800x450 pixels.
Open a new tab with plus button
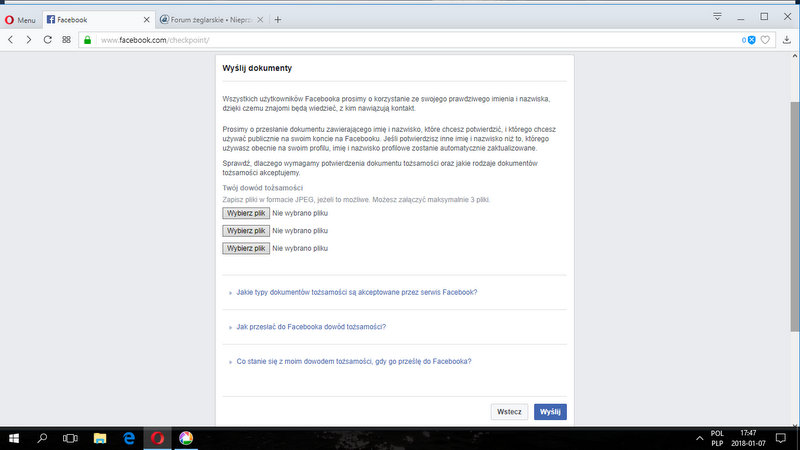278,20
